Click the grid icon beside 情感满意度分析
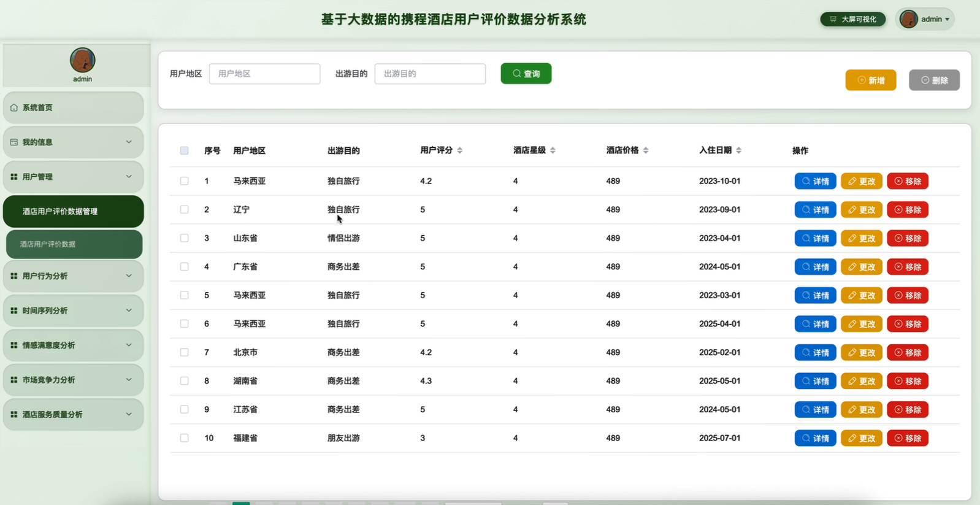 (x=14, y=345)
